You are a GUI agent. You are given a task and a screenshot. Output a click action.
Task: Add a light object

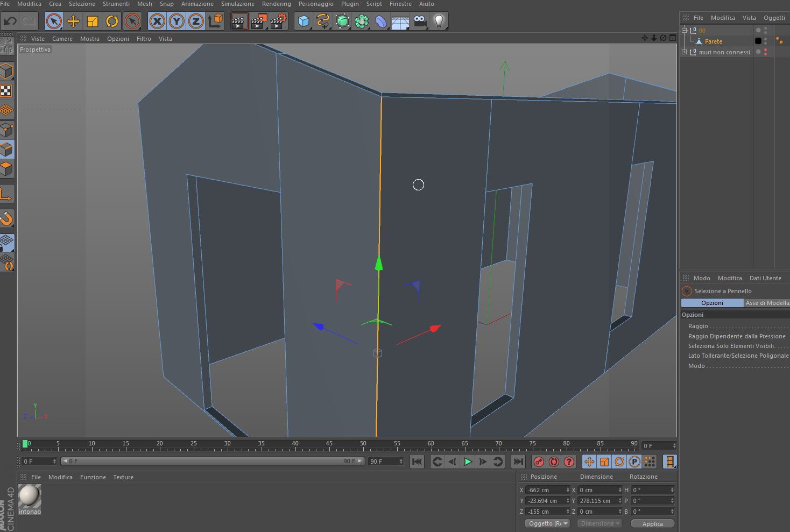pyautogui.click(x=439, y=22)
